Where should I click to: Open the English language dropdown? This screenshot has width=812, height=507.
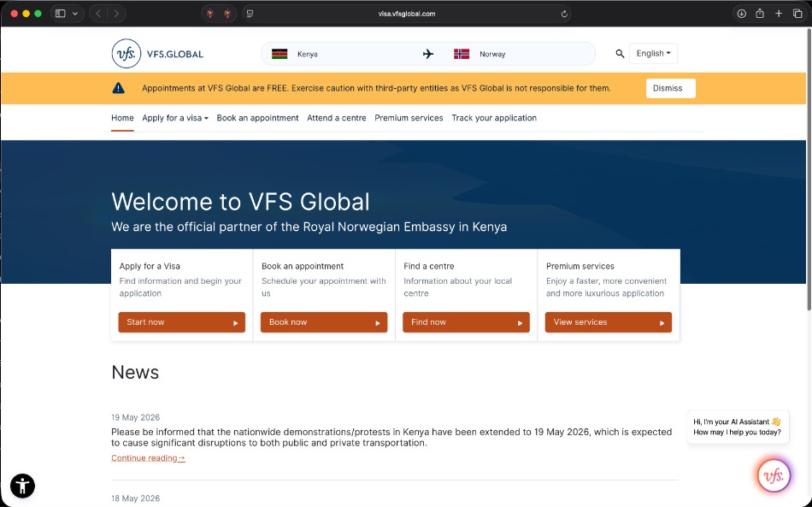pos(653,53)
